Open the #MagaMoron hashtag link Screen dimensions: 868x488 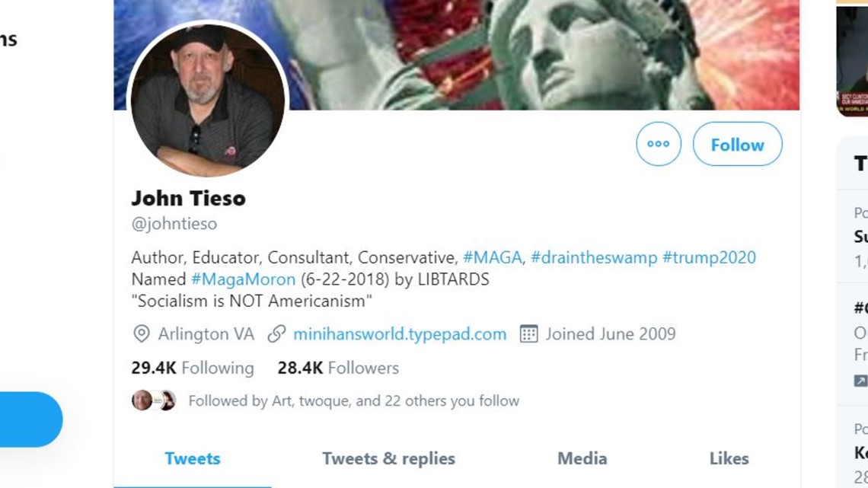click(x=243, y=279)
